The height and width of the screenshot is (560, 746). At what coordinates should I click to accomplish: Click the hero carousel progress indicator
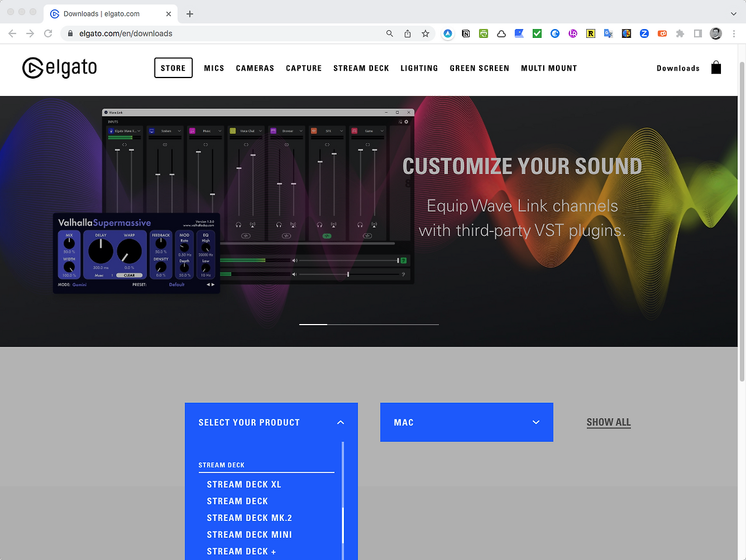click(369, 324)
